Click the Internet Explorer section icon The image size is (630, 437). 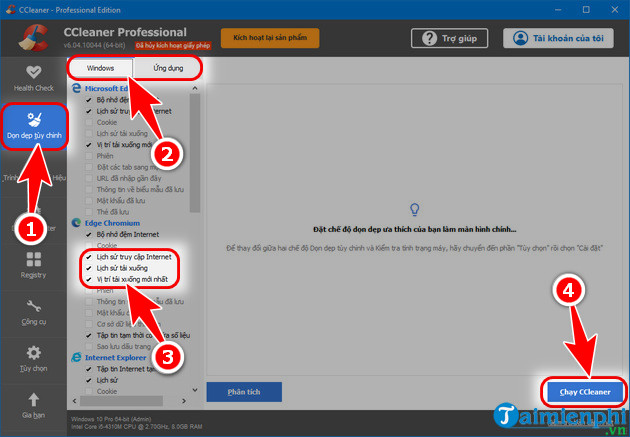pos(76,357)
